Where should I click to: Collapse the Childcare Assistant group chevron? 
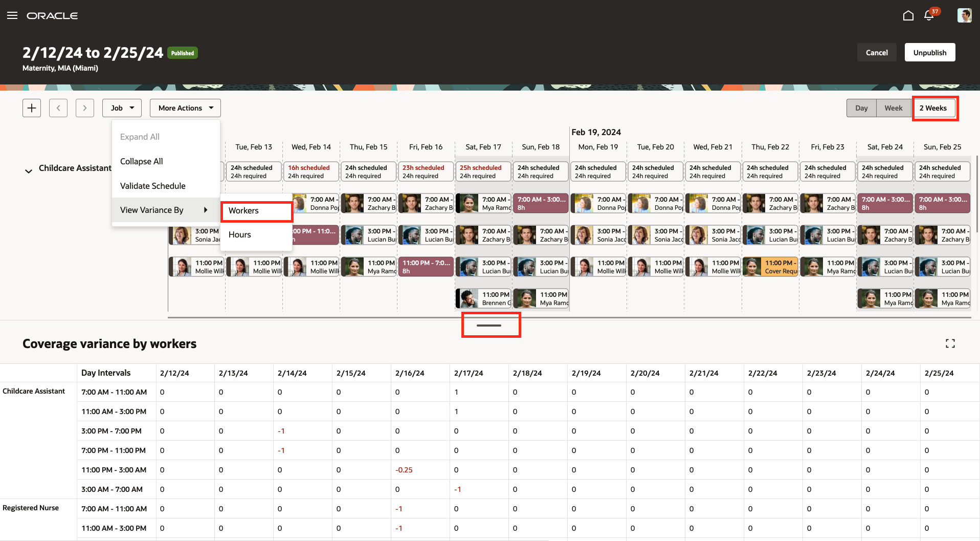29,171
